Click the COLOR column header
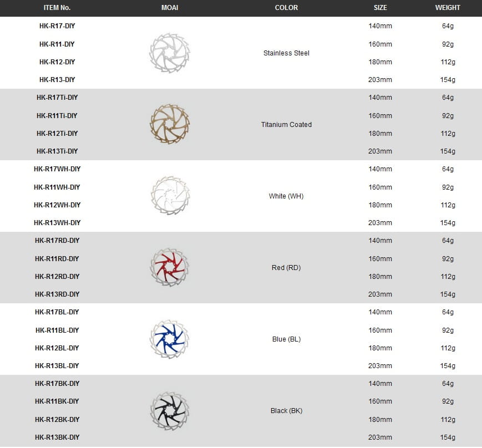 pyautogui.click(x=286, y=8)
